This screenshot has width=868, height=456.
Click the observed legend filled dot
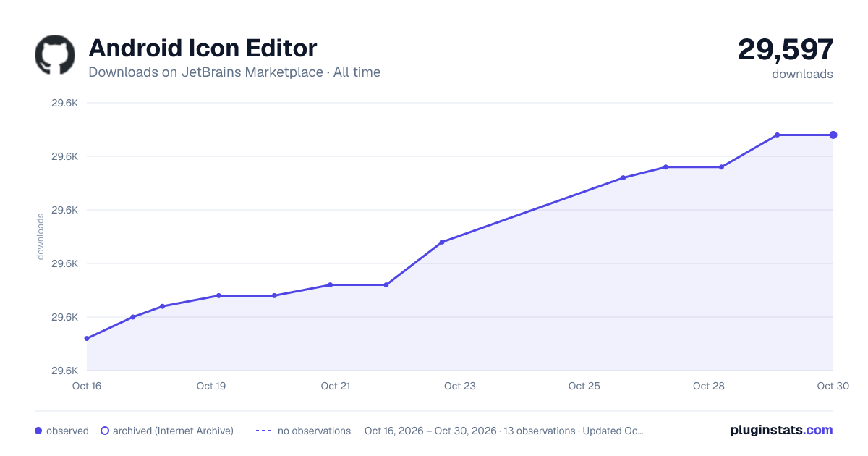click(38, 431)
